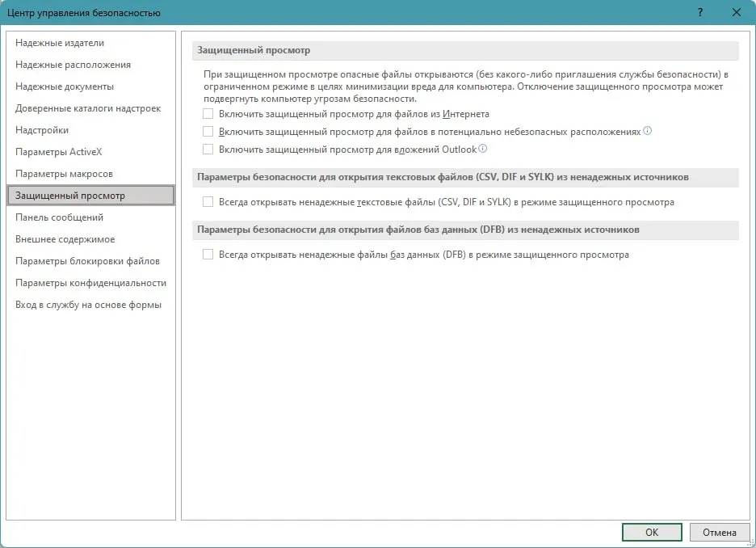The image size is (756, 548).
Task: Toggle Protected View for unsafe locations checkbox
Action: click(208, 132)
